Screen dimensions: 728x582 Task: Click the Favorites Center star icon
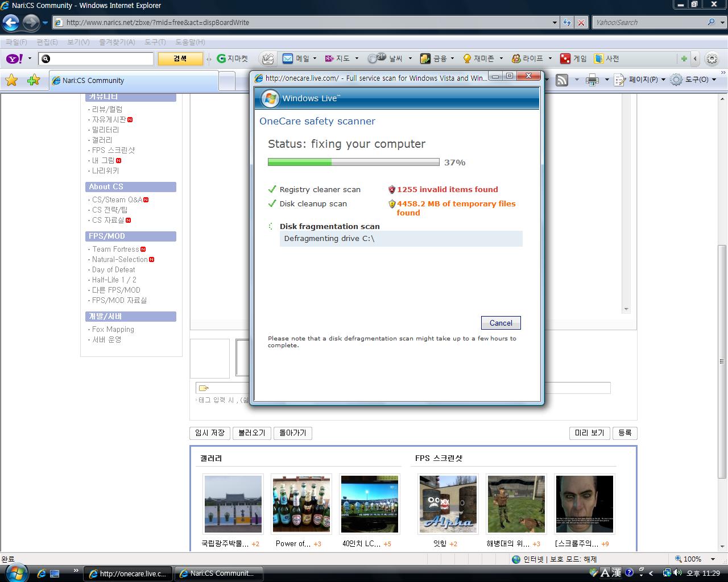(x=11, y=80)
